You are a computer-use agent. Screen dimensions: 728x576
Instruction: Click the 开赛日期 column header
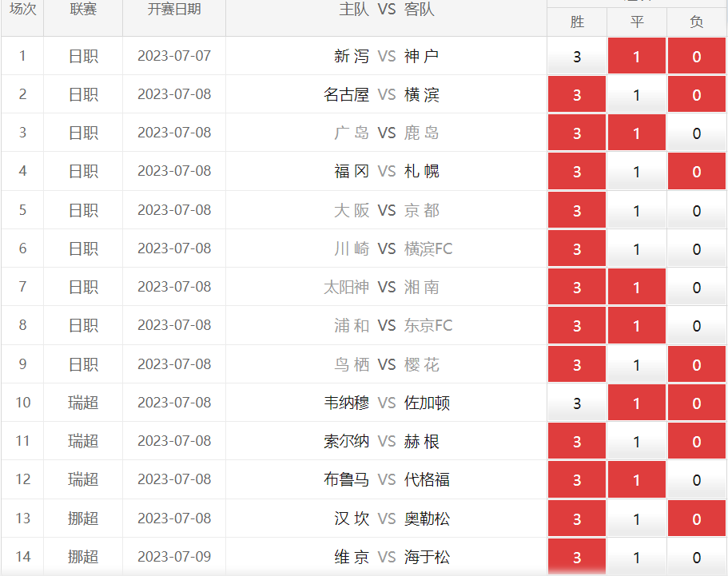pos(174,10)
